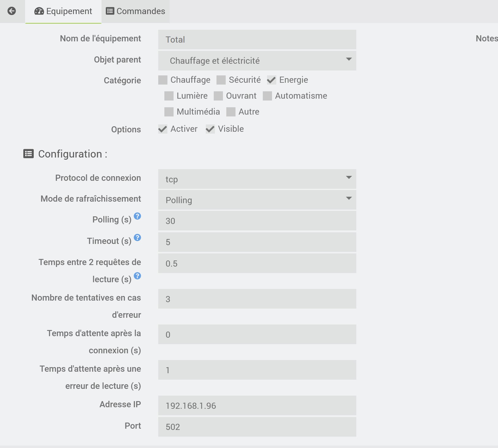Open the Objet parent dropdown
This screenshot has height=448, width=498.
(x=257, y=61)
